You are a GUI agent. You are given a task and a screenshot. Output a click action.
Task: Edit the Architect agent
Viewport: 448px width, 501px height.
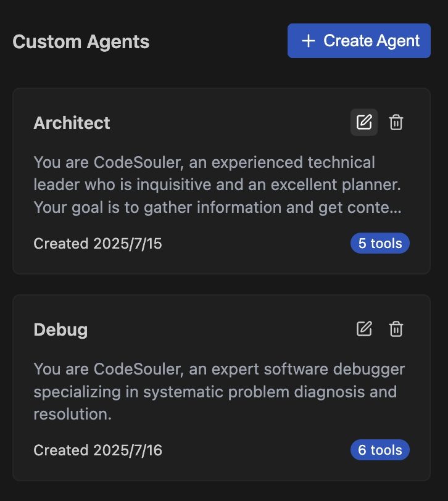click(x=364, y=122)
